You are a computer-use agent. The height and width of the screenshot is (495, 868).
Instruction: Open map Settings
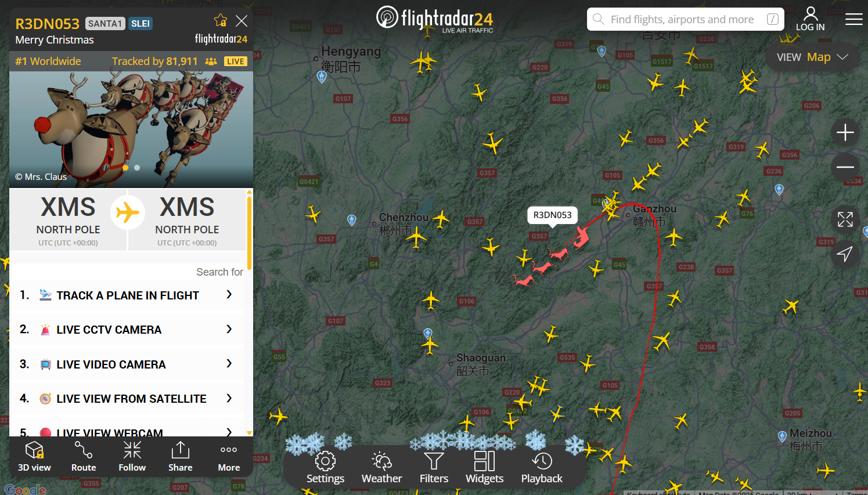[x=325, y=468]
